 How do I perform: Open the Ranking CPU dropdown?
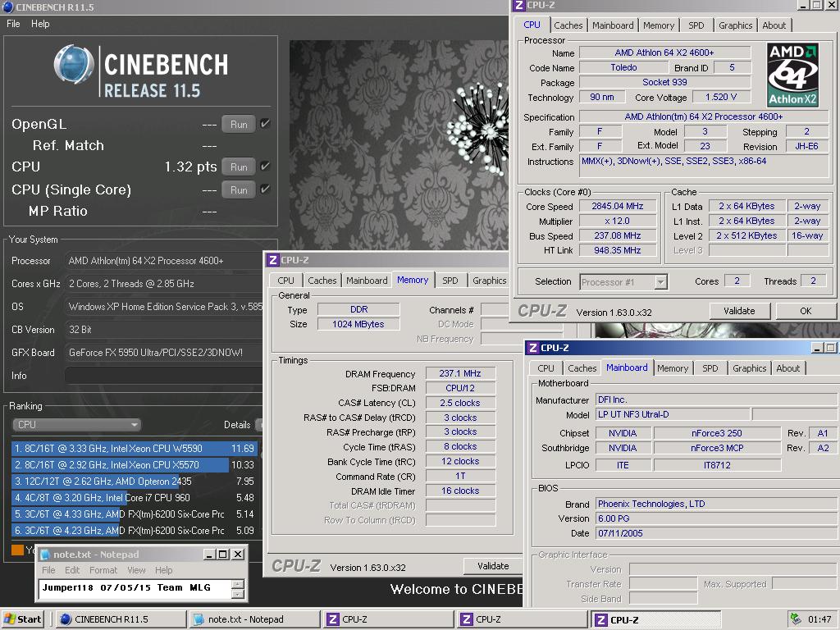(76, 425)
